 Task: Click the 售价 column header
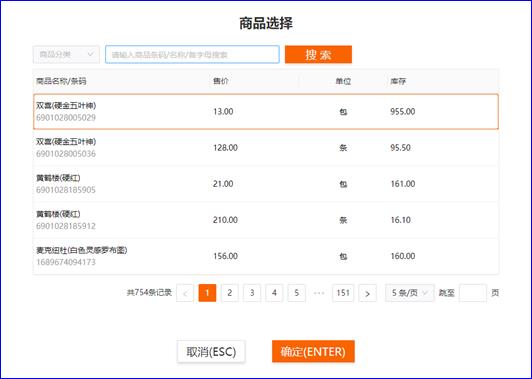click(221, 81)
